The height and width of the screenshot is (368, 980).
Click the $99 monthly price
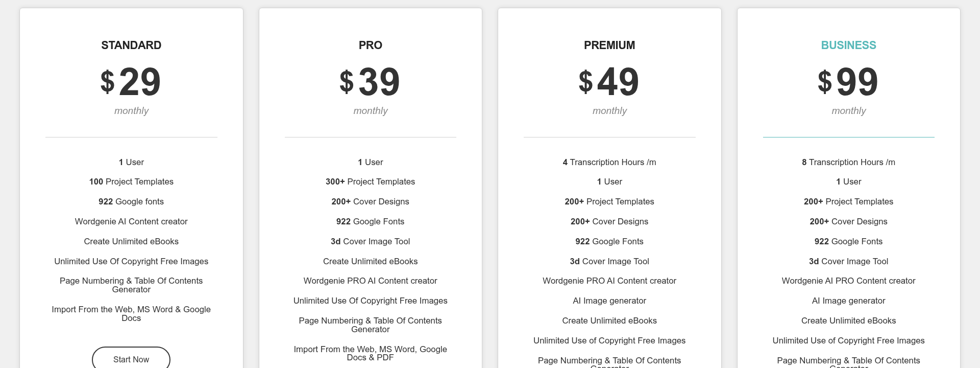pyautogui.click(x=848, y=82)
